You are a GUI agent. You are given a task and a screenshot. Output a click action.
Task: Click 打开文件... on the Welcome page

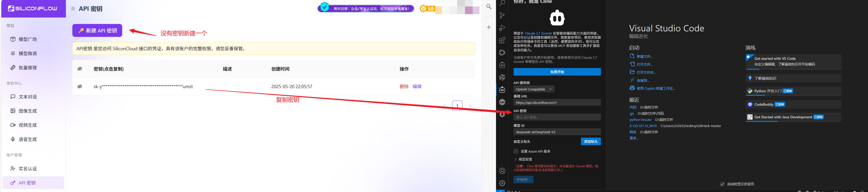tap(641, 64)
